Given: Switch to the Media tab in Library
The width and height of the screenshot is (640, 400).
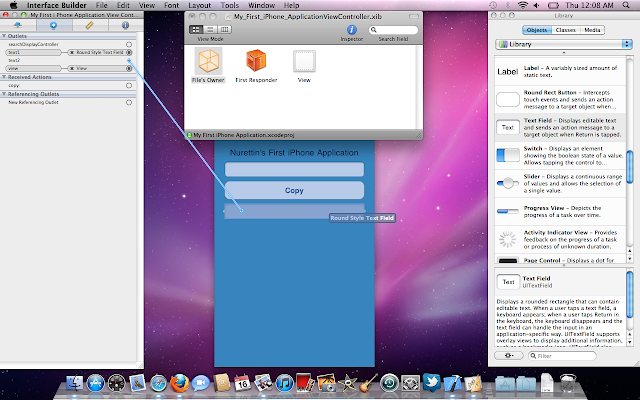Looking at the screenshot, I should [592, 30].
